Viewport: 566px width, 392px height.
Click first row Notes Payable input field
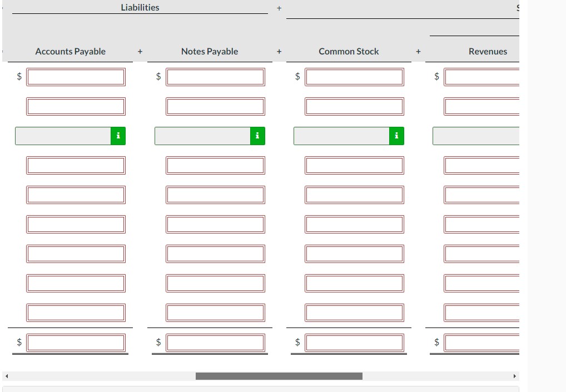click(x=216, y=77)
